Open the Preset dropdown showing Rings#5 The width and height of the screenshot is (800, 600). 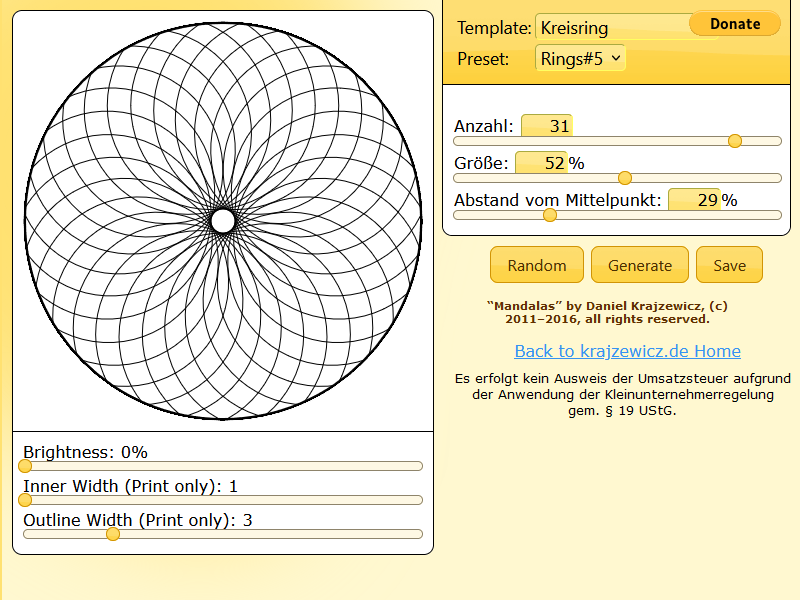[581, 59]
